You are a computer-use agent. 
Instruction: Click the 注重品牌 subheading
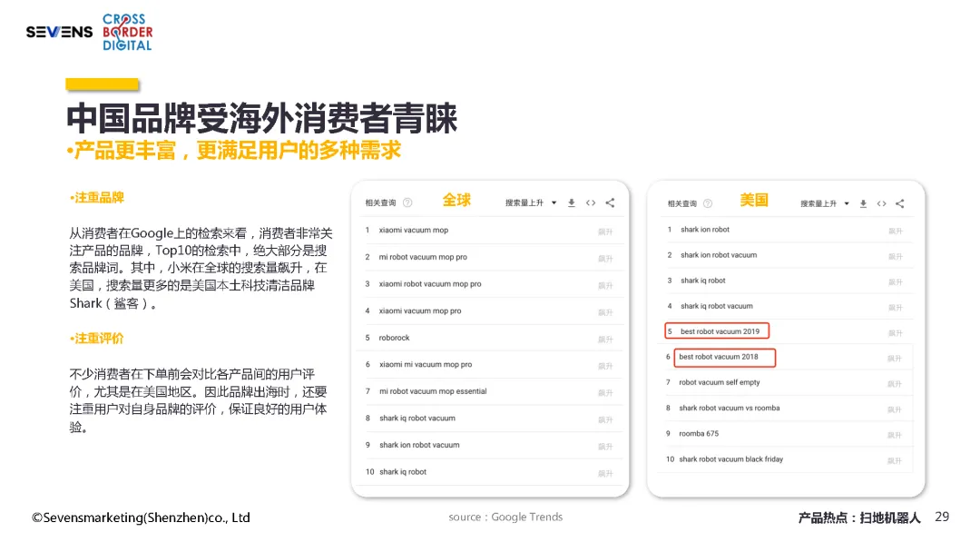(x=97, y=198)
